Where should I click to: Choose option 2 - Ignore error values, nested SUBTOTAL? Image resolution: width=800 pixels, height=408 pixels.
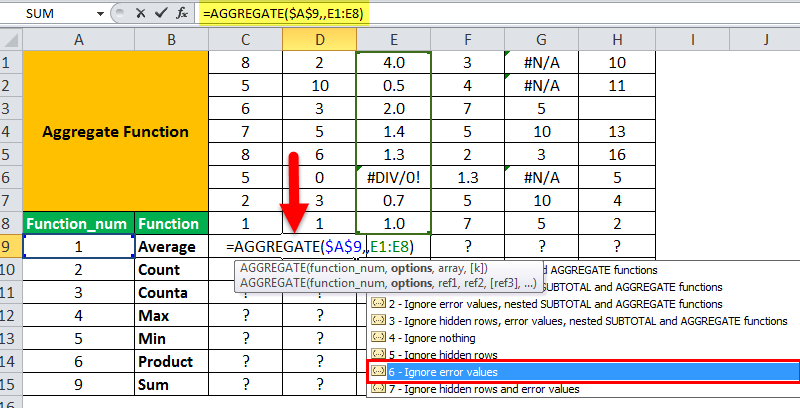583,304
